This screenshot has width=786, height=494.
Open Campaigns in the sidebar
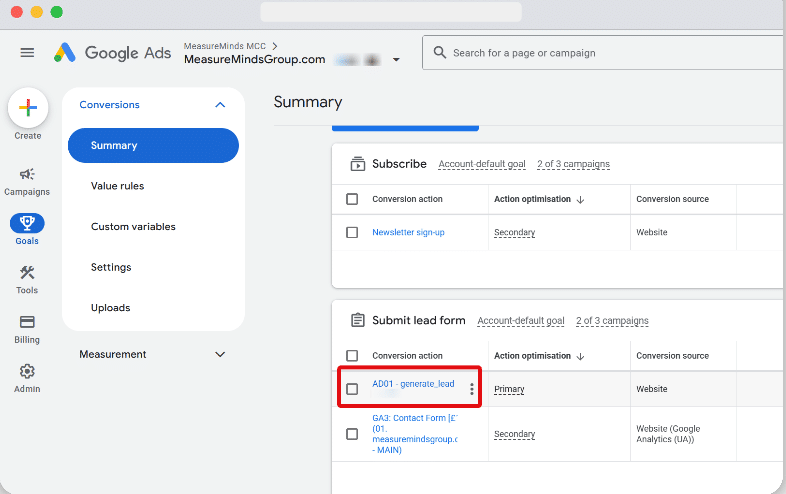click(x=27, y=182)
